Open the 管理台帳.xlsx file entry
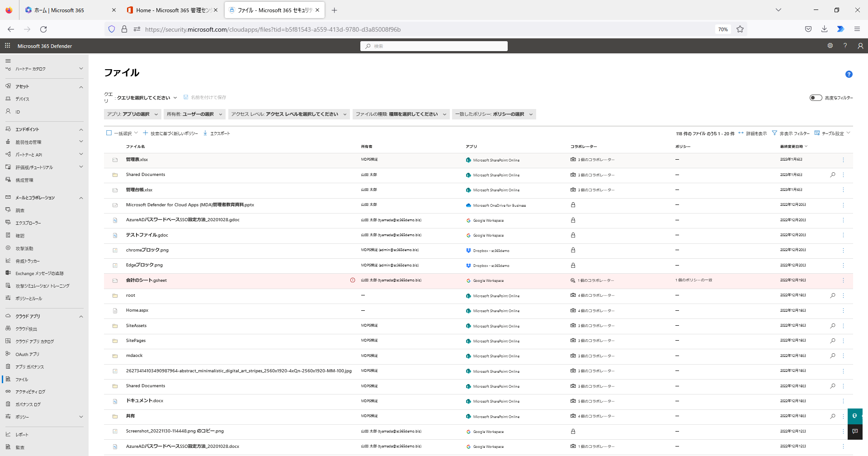This screenshot has width=868, height=456. 139,190
